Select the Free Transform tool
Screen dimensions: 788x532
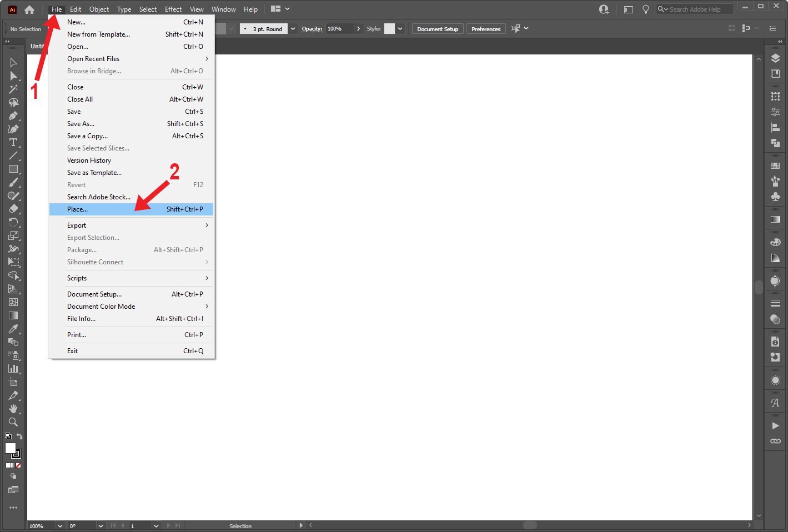pyautogui.click(x=13, y=263)
